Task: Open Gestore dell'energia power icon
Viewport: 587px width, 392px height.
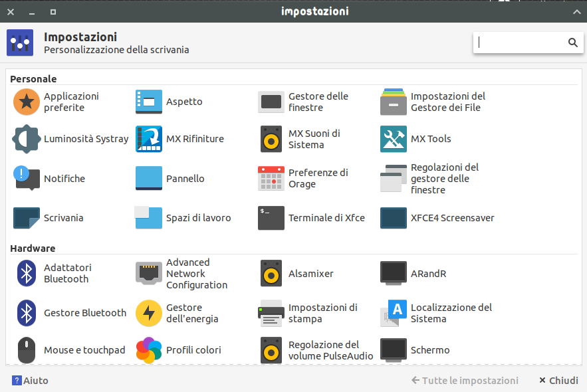Action: pos(149,313)
